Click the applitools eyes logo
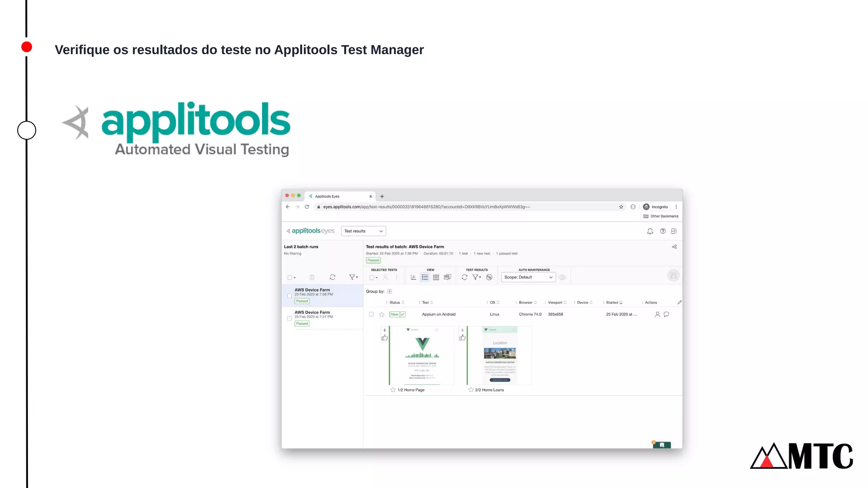 (x=310, y=231)
